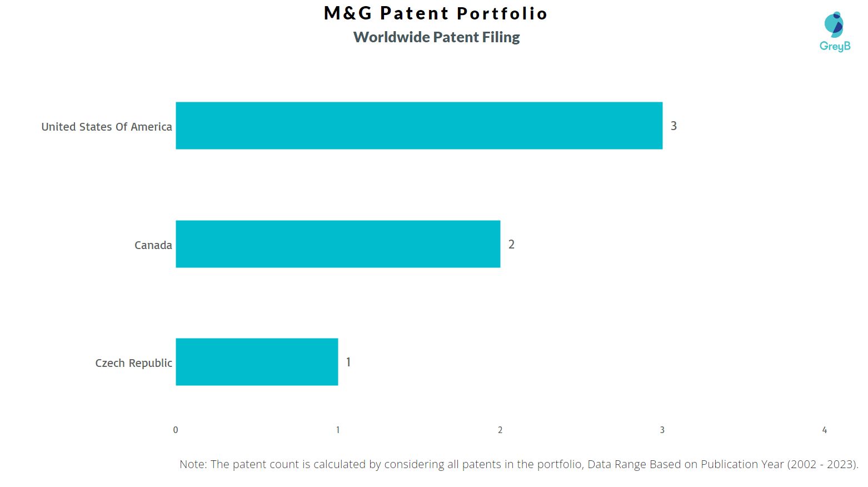
Task: Click the M&G Patent Portfolio title
Action: (x=436, y=13)
